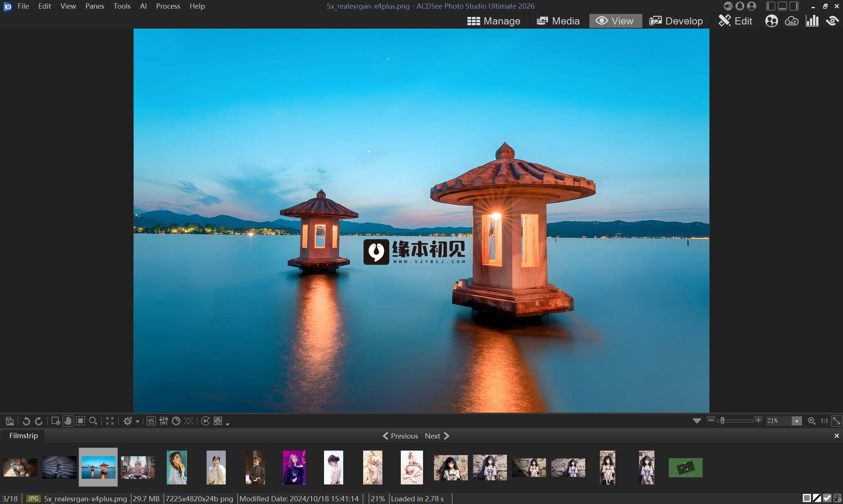This screenshot has width=843, height=504.
Task: Enter full screen with expand arrows icon
Action: click(x=110, y=421)
